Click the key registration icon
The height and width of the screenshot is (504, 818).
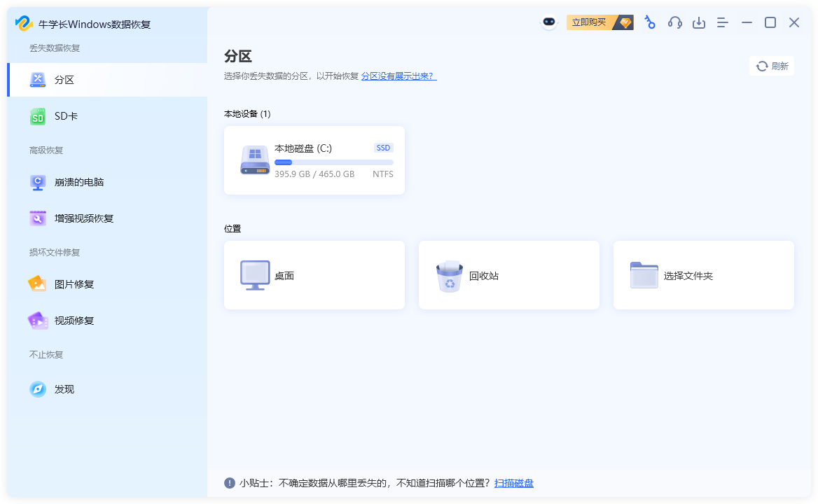click(649, 22)
